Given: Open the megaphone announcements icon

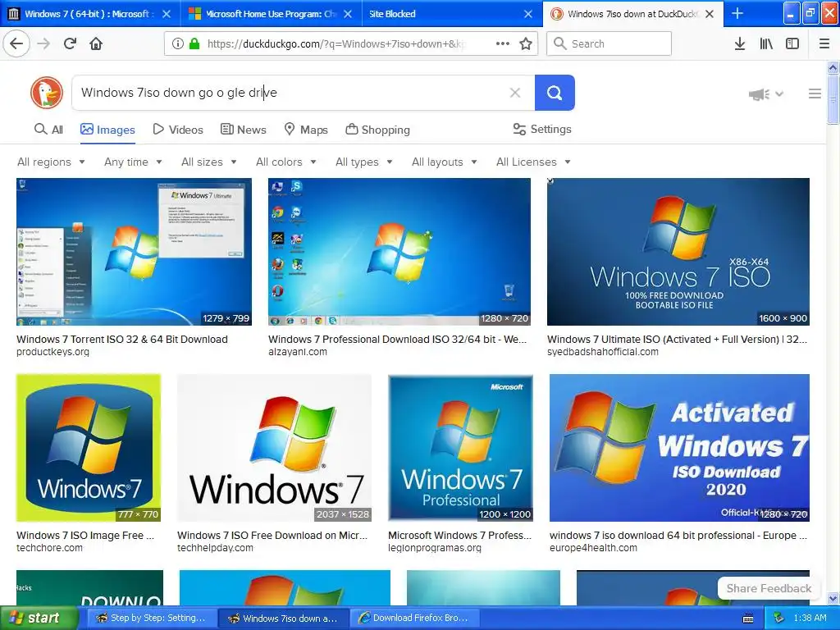Looking at the screenshot, I should click(759, 94).
